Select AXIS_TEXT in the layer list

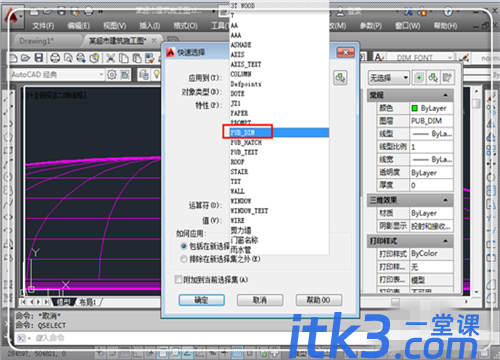279,64
